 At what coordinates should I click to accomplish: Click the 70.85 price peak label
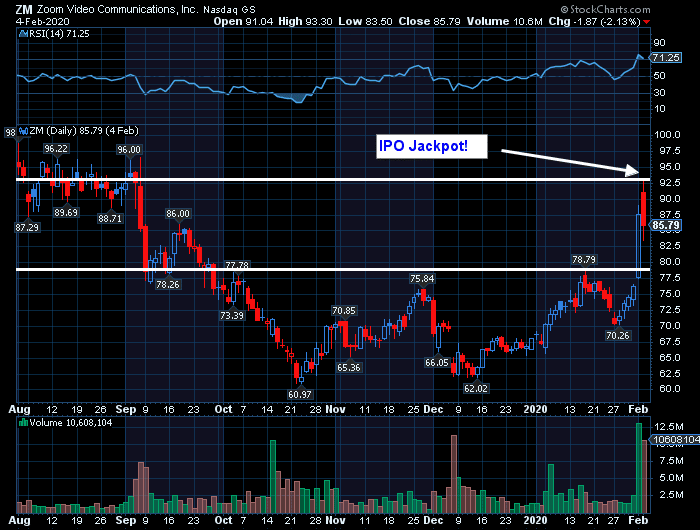[x=344, y=310]
